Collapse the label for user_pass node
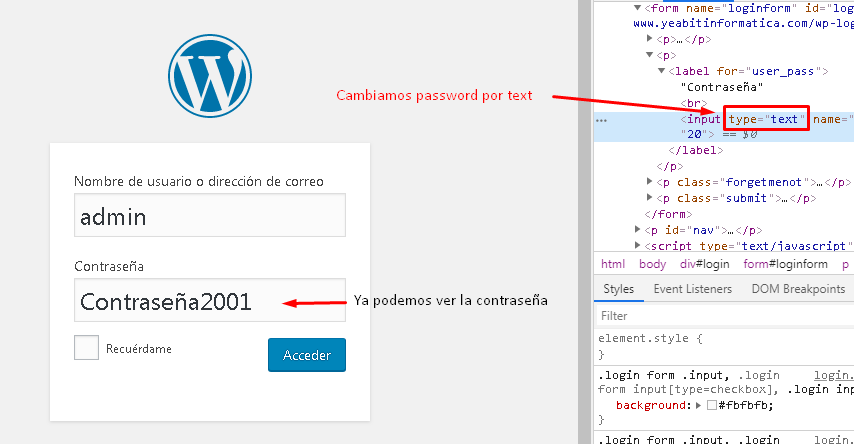 tap(661, 70)
